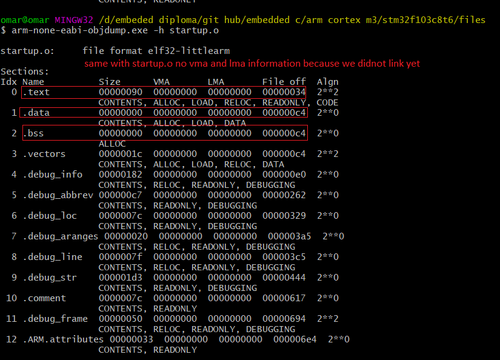Click the File off value 000000e0
The width and height of the screenshot is (500, 360).
point(284,175)
